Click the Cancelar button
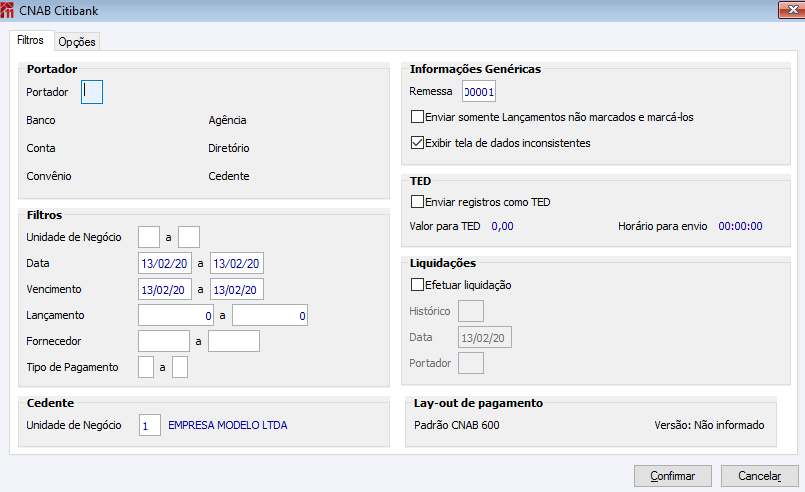805x492 pixels. [760, 476]
